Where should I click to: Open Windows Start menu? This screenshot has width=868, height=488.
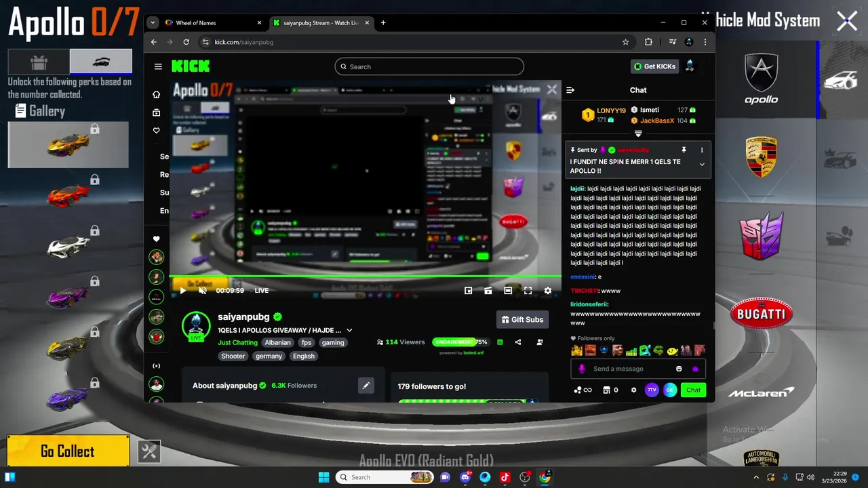click(323, 477)
